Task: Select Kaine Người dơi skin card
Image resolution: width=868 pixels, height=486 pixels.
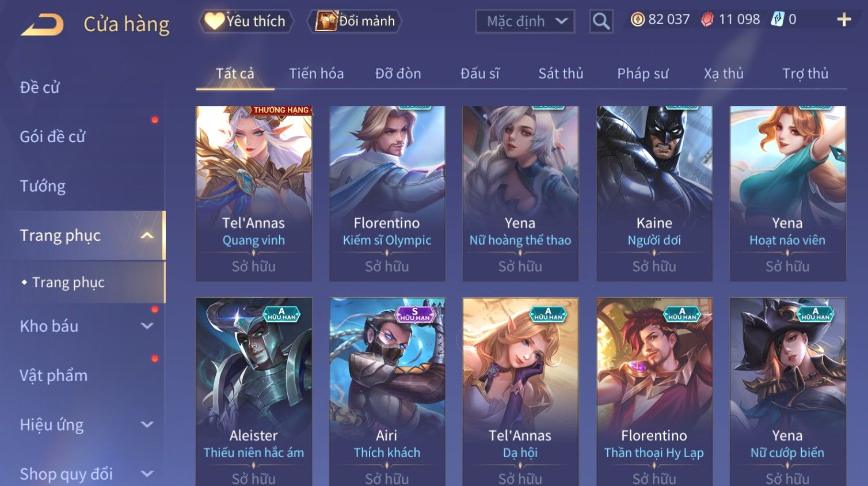Action: click(654, 193)
